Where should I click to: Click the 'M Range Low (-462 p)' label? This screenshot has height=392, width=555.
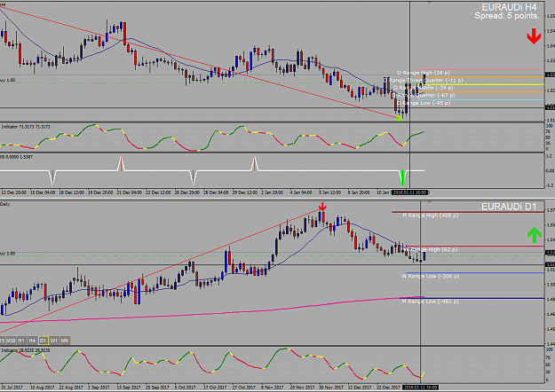430,302
